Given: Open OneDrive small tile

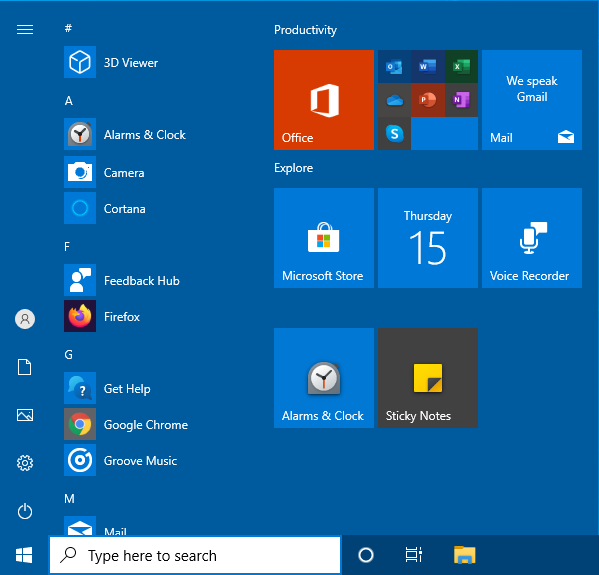Looking at the screenshot, I should [x=394, y=100].
